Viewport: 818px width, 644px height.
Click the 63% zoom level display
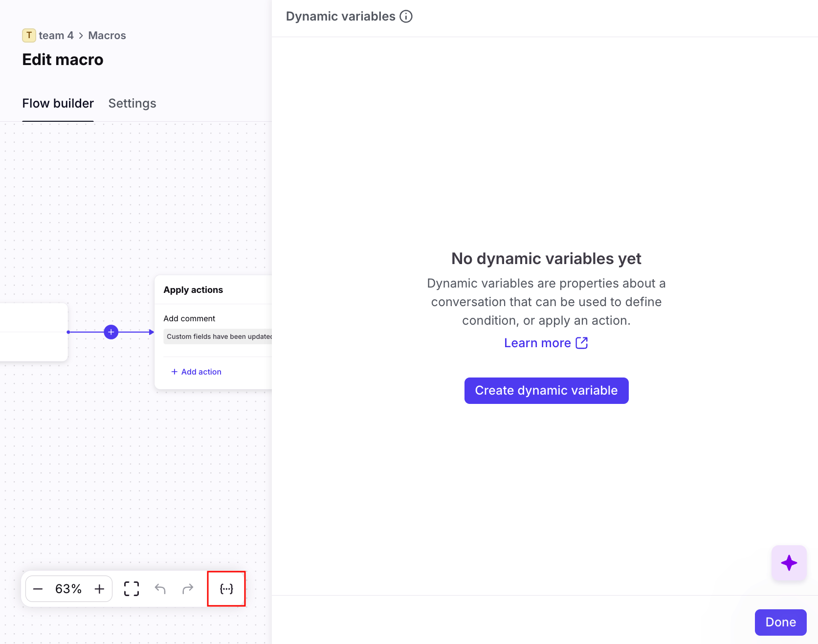point(68,589)
